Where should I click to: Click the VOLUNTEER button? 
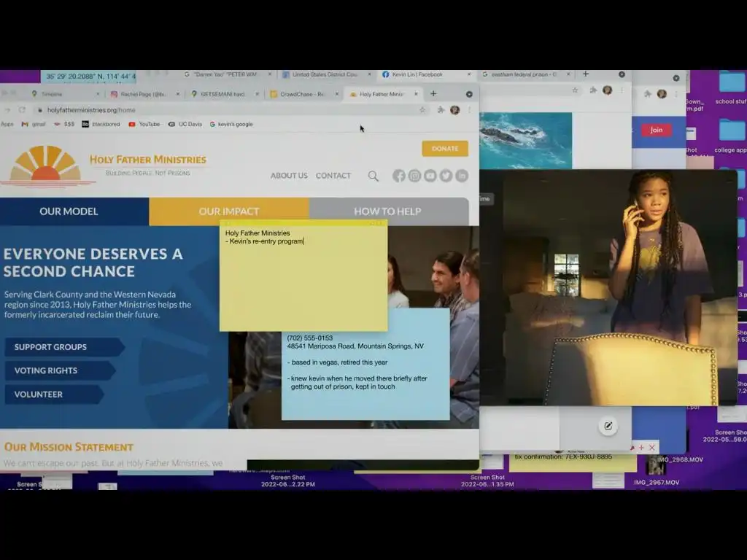pos(54,394)
